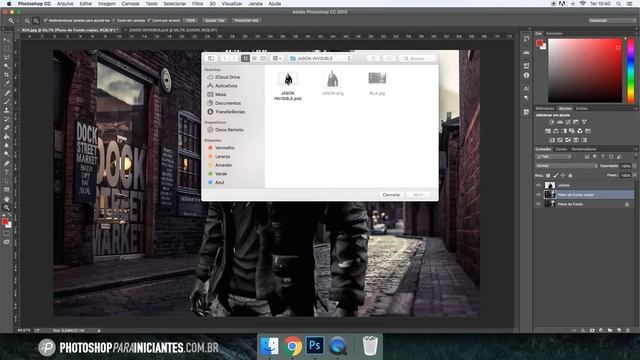Toggle Redimensionar janelas para ajuste checkbox
Image resolution: width=640 pixels, height=360 pixels.
(x=46, y=20)
